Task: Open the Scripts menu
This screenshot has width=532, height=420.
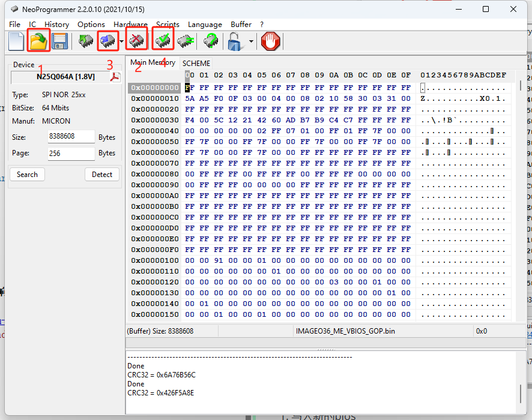Action: coord(168,25)
